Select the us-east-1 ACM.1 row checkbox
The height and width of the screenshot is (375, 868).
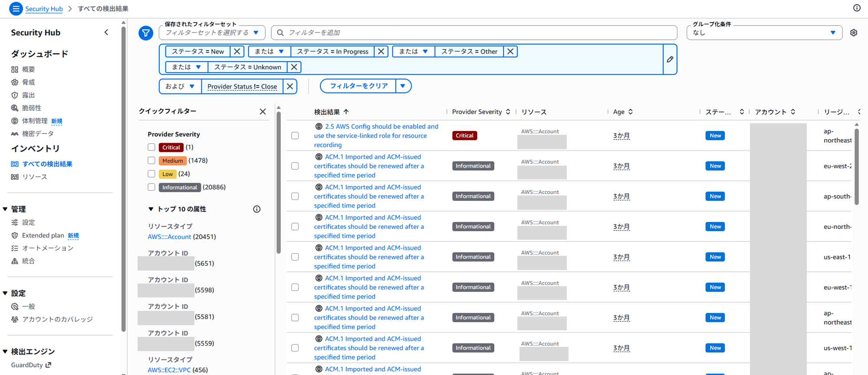click(295, 257)
